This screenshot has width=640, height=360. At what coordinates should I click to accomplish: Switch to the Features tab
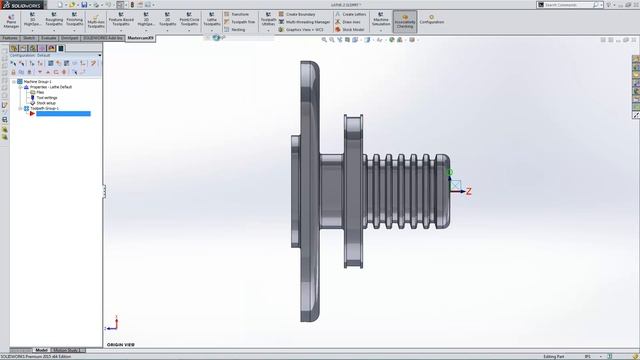coord(10,38)
